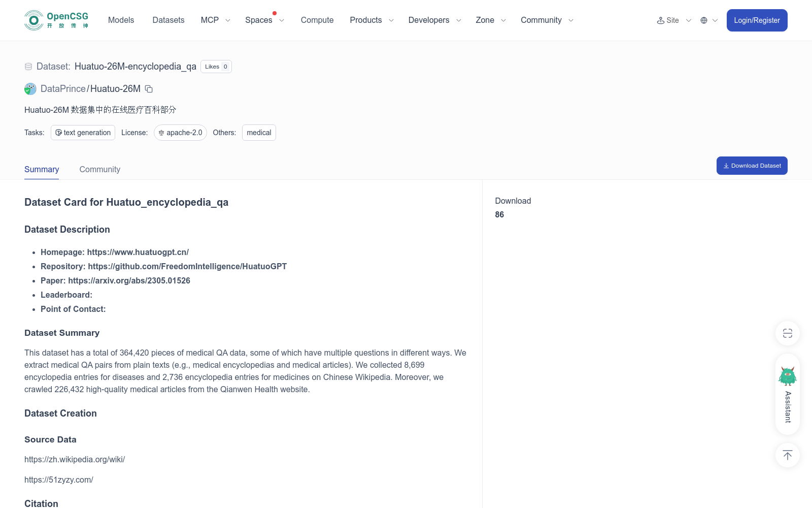The width and height of the screenshot is (812, 508).
Task: Click the text generation task tag
Action: click(x=83, y=133)
